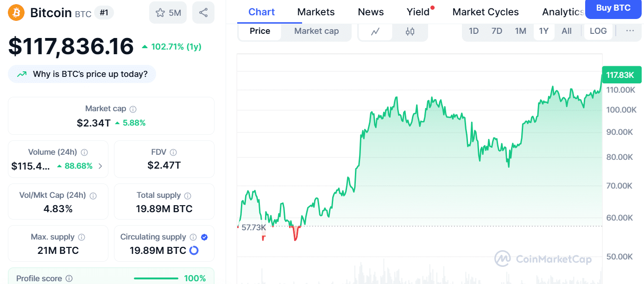Open the Chart tab
Viewport: 644px width, 284px height.
point(261,12)
